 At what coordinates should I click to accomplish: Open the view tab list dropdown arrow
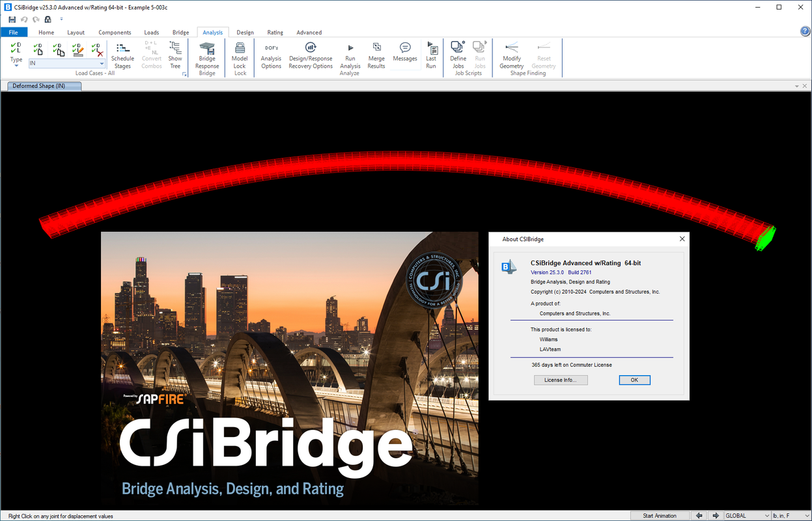point(797,86)
